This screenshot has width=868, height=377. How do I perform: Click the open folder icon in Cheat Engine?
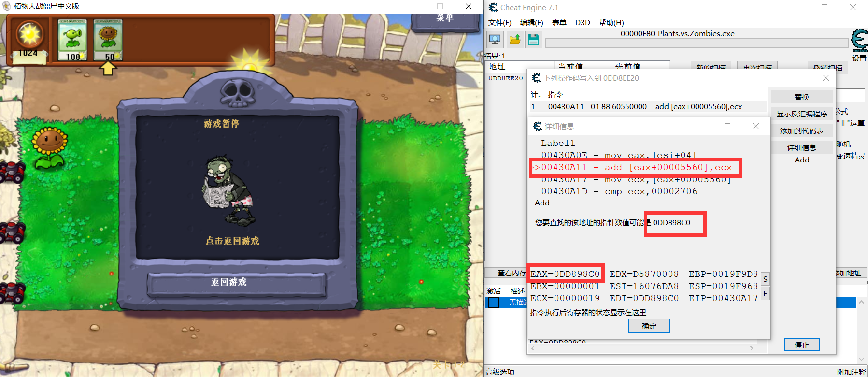[x=515, y=40]
